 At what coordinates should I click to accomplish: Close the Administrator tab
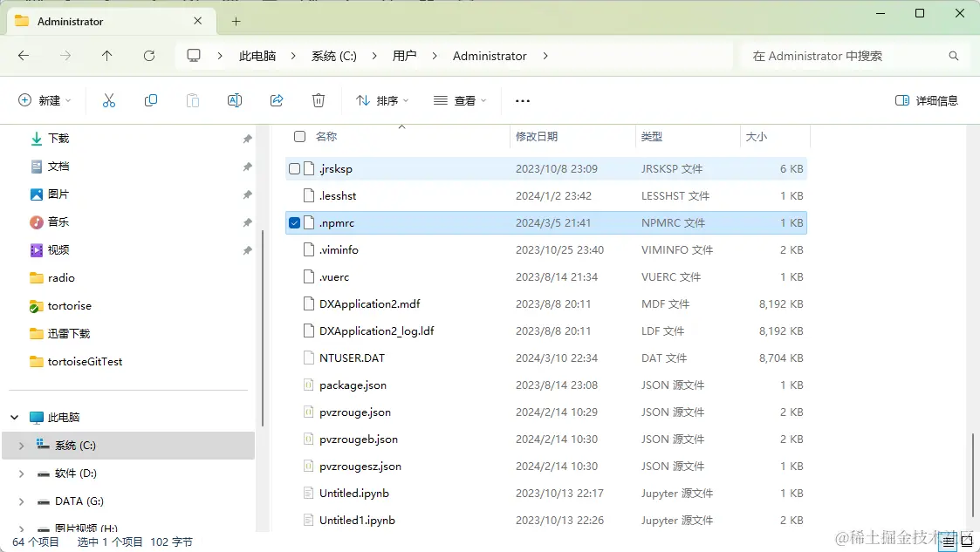tap(197, 21)
